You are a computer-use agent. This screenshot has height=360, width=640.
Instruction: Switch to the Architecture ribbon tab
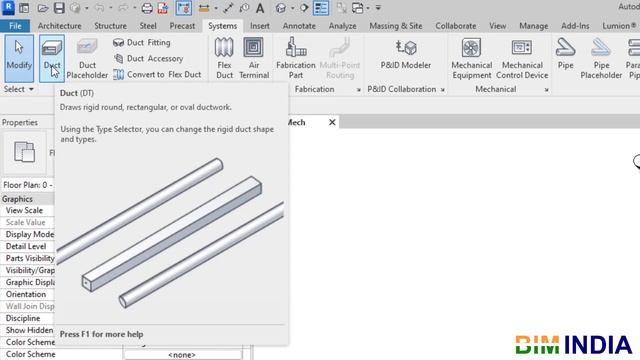tap(59, 26)
